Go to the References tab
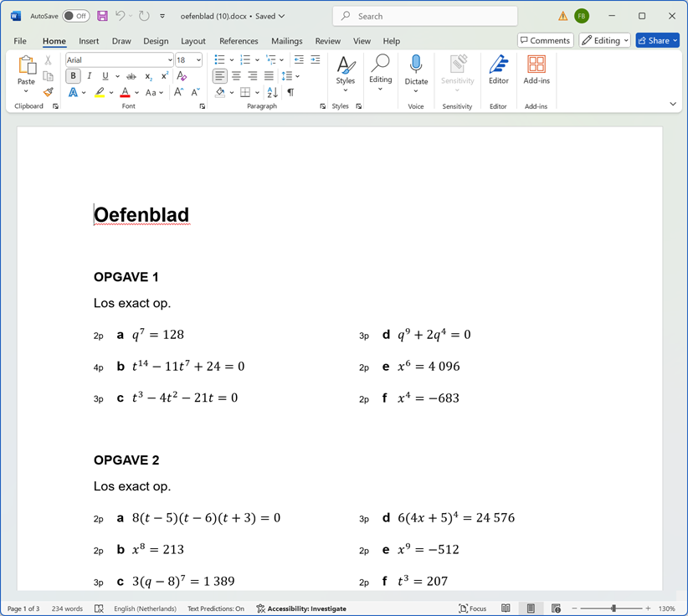Screen dimensions: 688x616 [x=239, y=41]
